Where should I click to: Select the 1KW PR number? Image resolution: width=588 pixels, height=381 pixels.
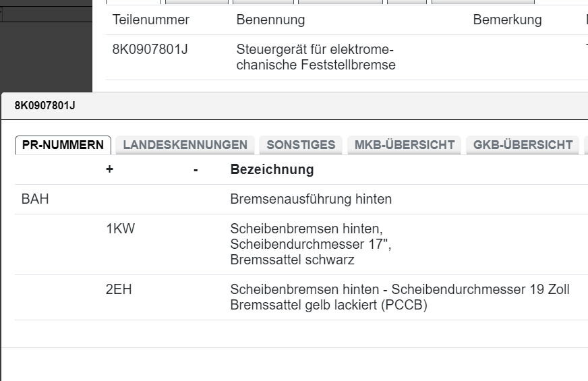[120, 229]
